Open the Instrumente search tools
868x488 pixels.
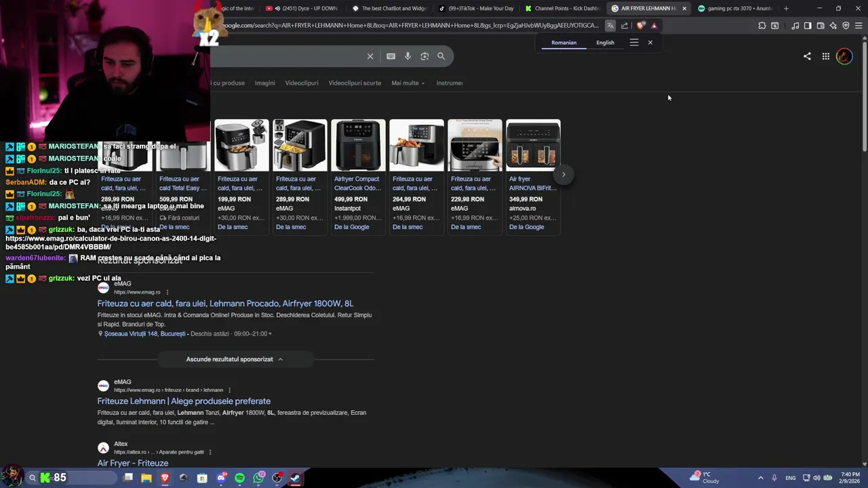(x=450, y=83)
